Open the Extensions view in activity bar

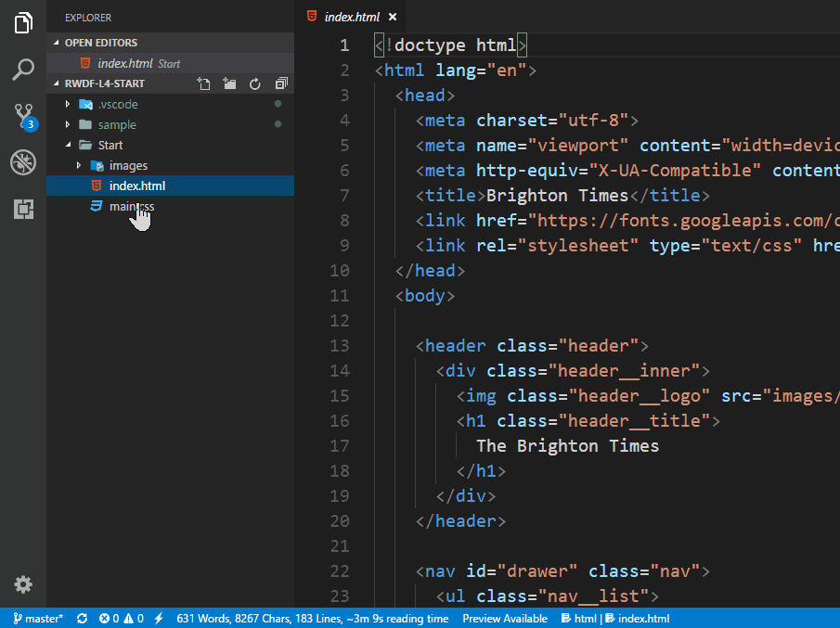coord(23,209)
